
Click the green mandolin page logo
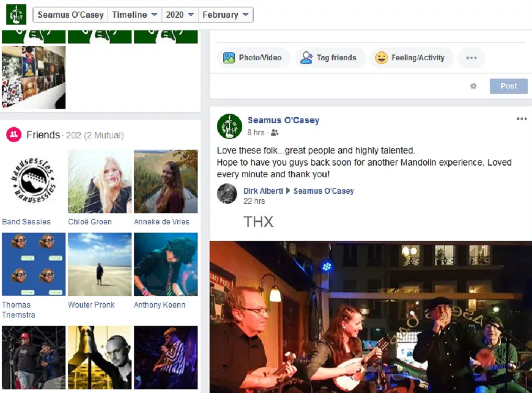[x=16, y=15]
